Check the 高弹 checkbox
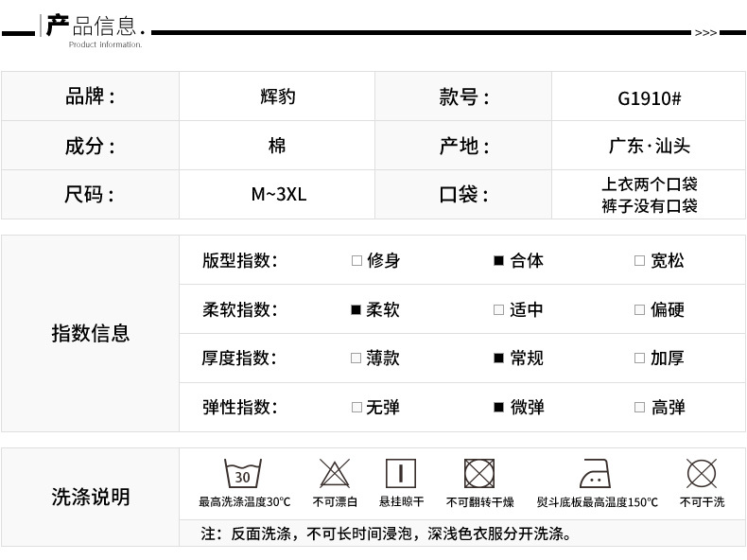 click(639, 407)
